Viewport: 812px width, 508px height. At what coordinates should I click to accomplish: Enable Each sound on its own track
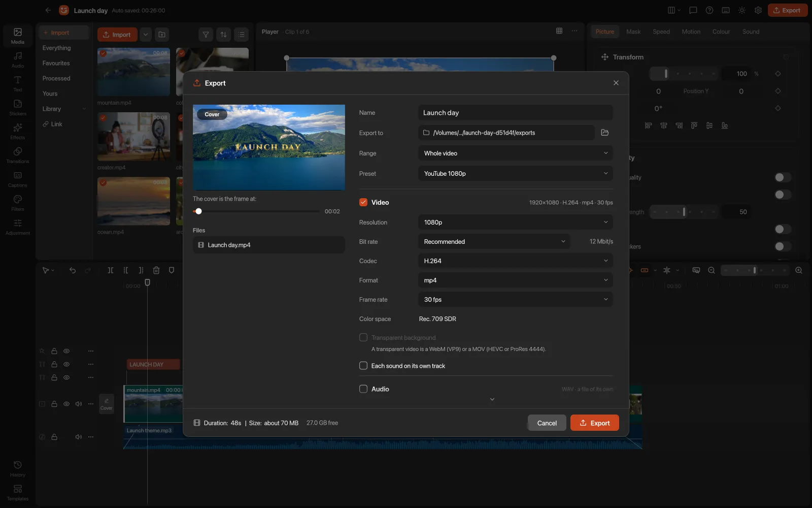[x=363, y=366]
